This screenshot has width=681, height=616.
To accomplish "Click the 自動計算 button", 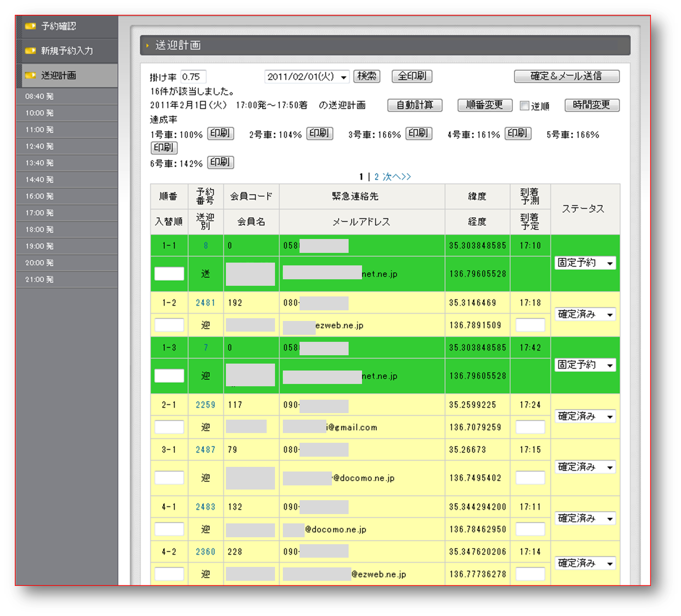I will click(x=415, y=105).
